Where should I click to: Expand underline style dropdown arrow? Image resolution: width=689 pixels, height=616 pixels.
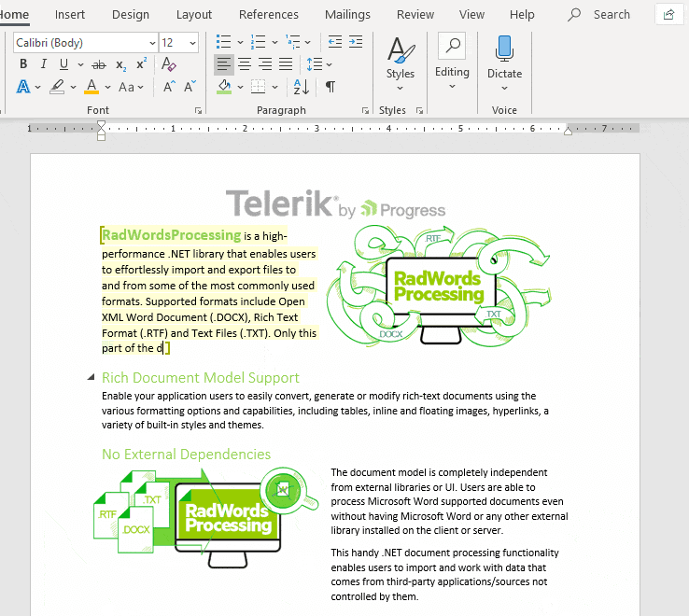(80, 64)
